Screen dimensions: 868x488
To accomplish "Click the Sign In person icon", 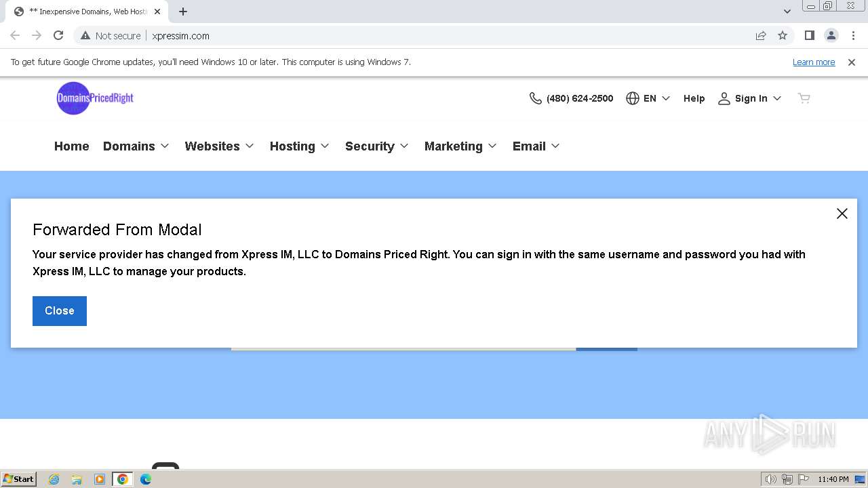I will pos(724,98).
